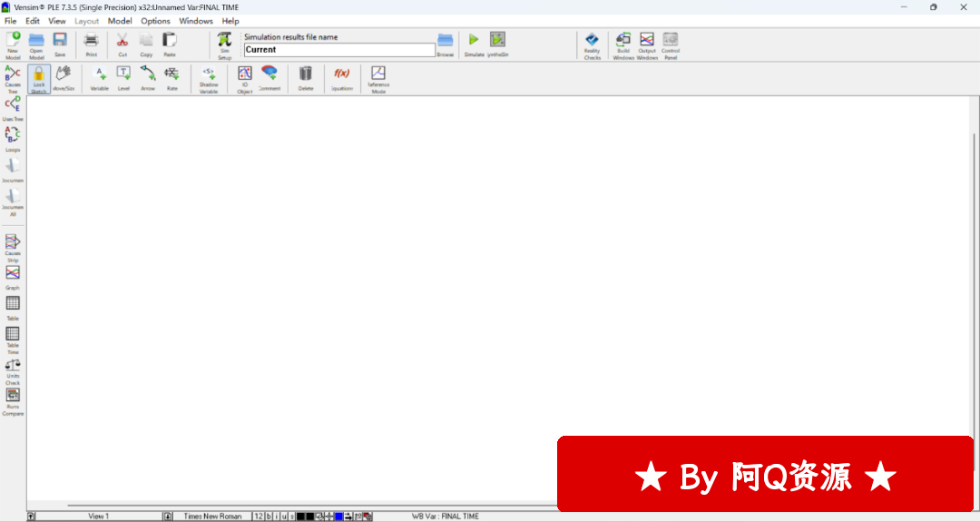Click the Copy icon
The width and height of the screenshot is (980, 522).
pyautogui.click(x=146, y=45)
